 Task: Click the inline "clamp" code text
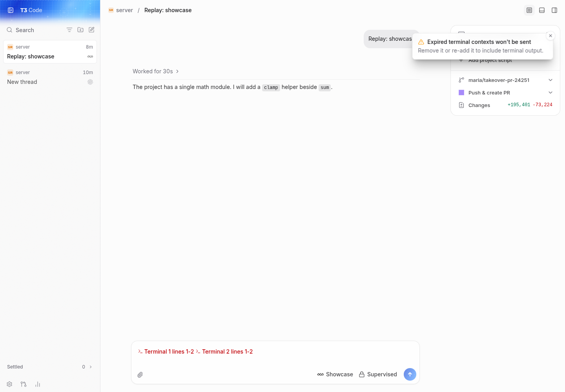271,87
